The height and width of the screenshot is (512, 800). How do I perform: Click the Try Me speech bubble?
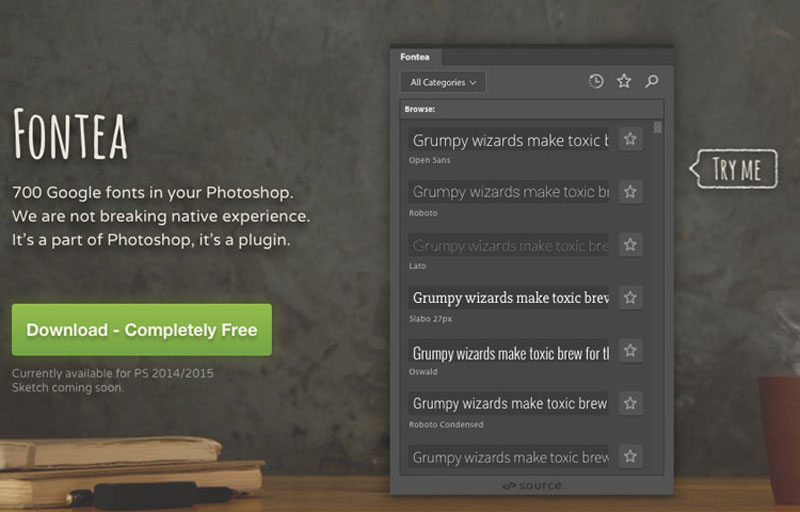coord(734,169)
